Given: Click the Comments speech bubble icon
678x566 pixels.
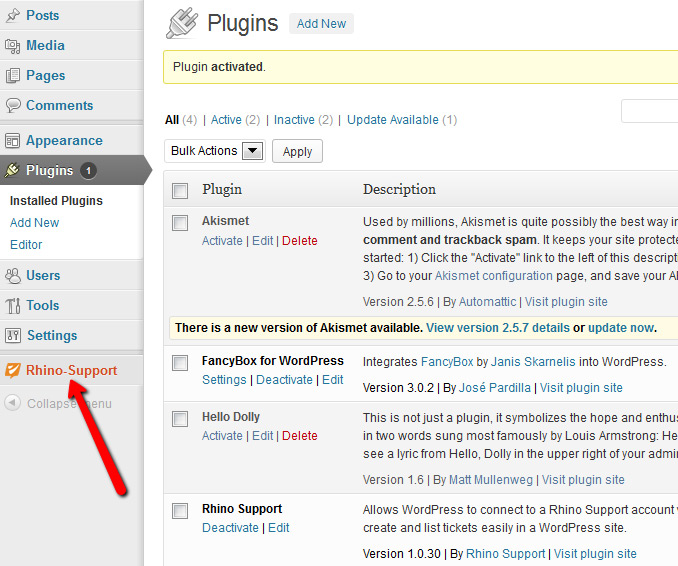Looking at the screenshot, I should pos(13,105).
